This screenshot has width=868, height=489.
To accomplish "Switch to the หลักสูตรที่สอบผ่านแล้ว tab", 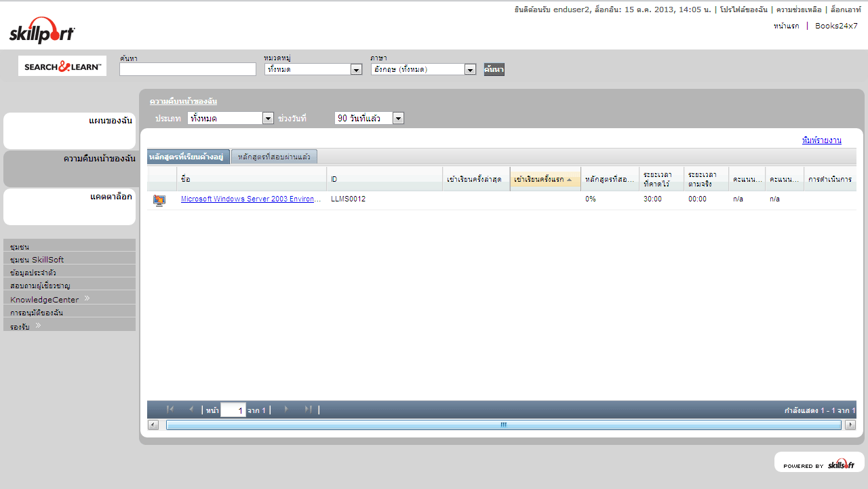I will click(x=274, y=157).
